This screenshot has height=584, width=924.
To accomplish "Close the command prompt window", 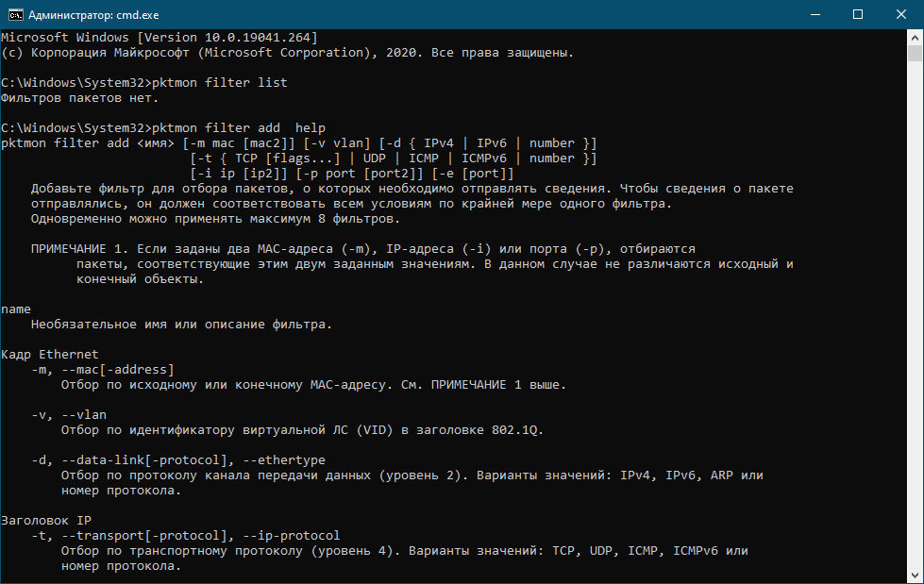I will point(901,15).
